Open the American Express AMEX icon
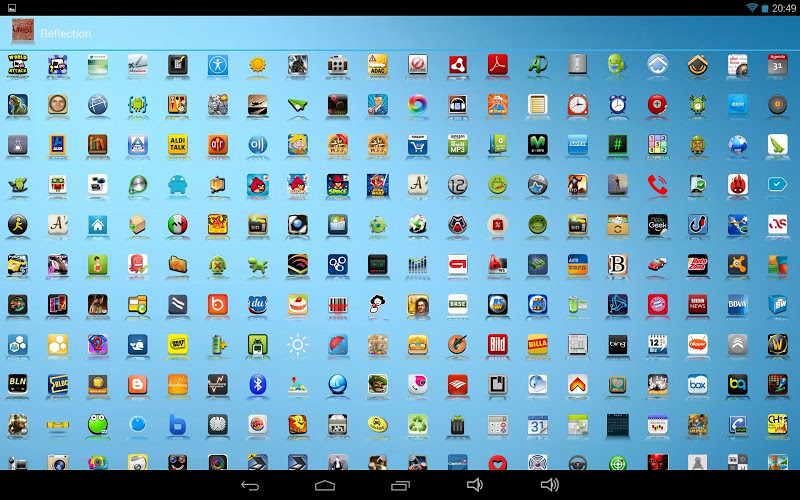The image size is (800, 500). (578, 145)
